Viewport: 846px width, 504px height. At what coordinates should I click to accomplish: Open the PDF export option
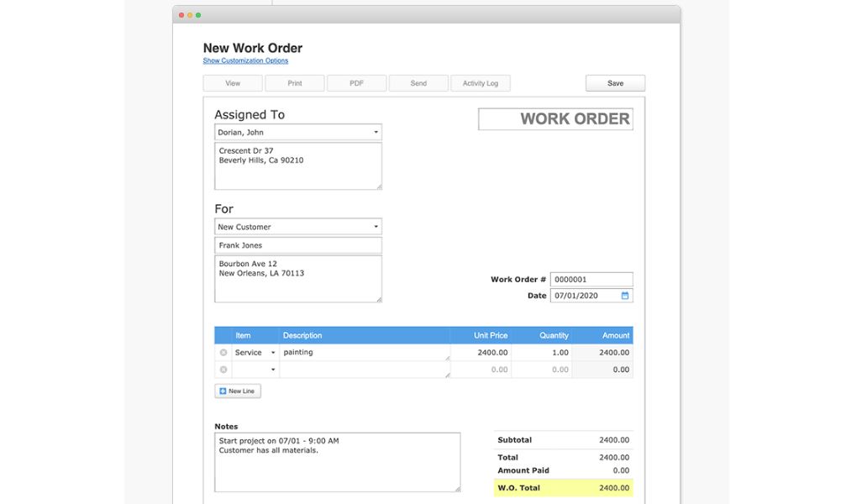pos(356,82)
